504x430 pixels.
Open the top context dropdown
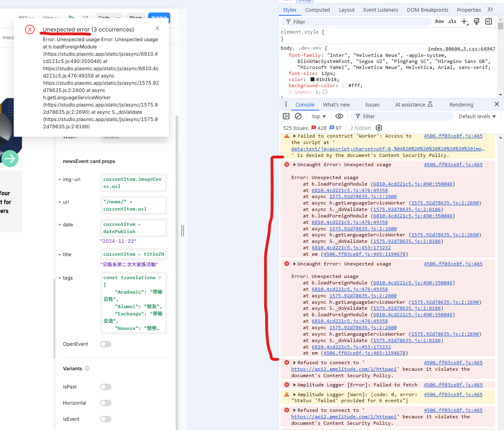(x=319, y=116)
